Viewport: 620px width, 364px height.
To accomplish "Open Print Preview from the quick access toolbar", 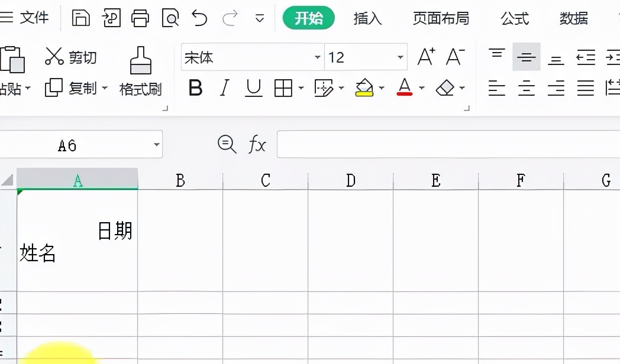I will coord(170,18).
